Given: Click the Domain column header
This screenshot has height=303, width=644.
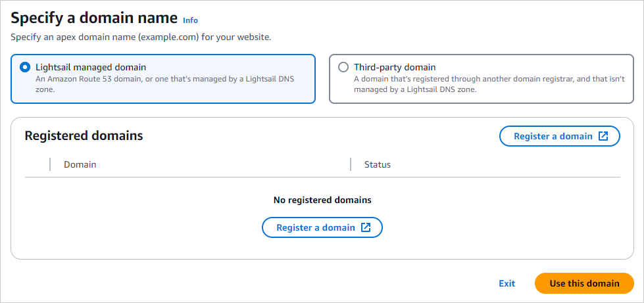Looking at the screenshot, I should [80, 164].
